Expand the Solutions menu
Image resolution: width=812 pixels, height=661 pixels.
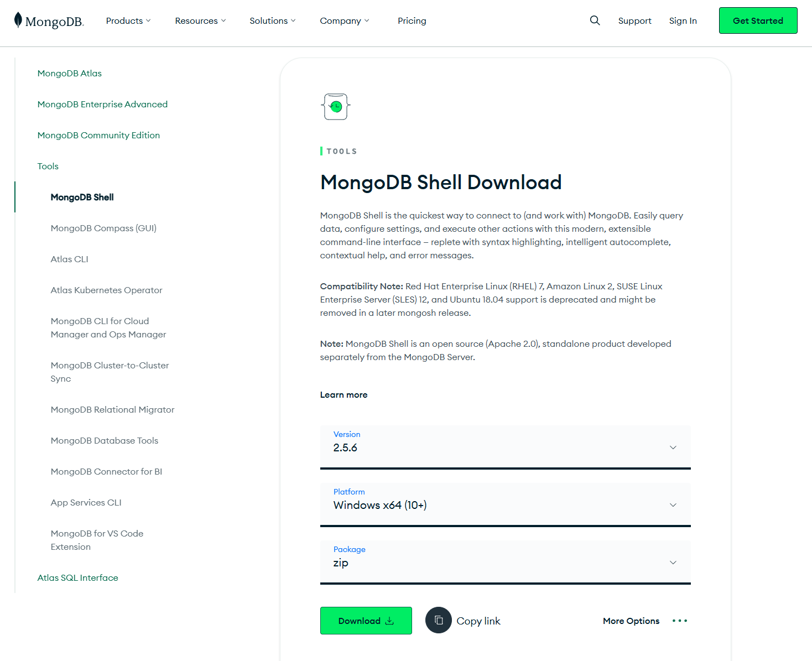point(273,20)
